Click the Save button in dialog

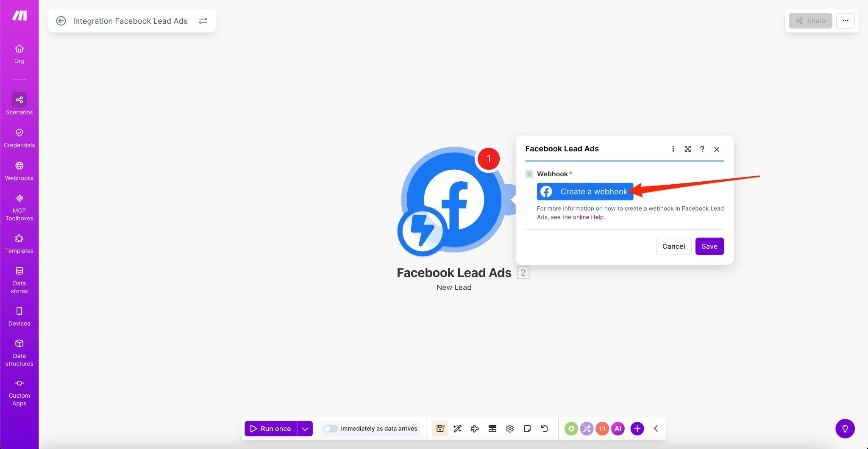[x=709, y=247]
